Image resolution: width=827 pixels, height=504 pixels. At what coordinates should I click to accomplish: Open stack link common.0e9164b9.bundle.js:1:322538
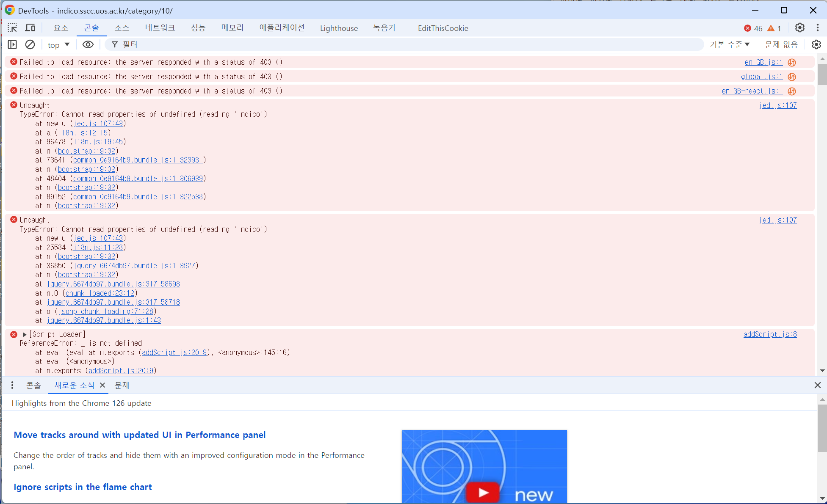(x=138, y=197)
